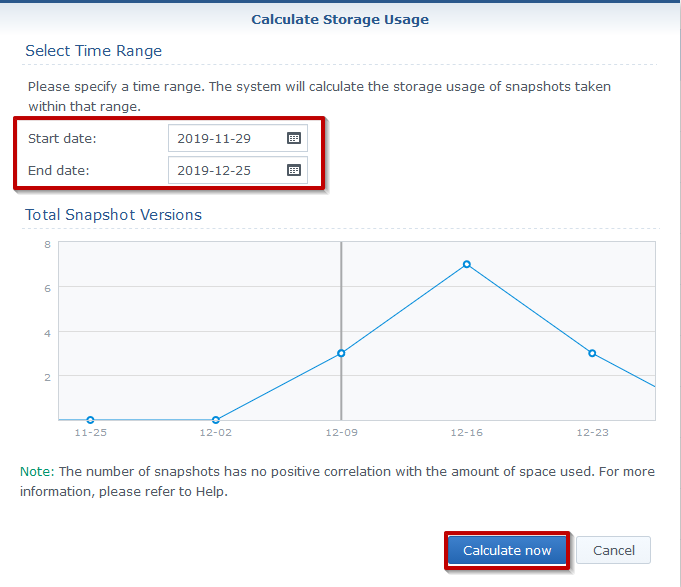This screenshot has width=681, height=587.
Task: Select the 11-25 data point on chart
Action: (90, 420)
